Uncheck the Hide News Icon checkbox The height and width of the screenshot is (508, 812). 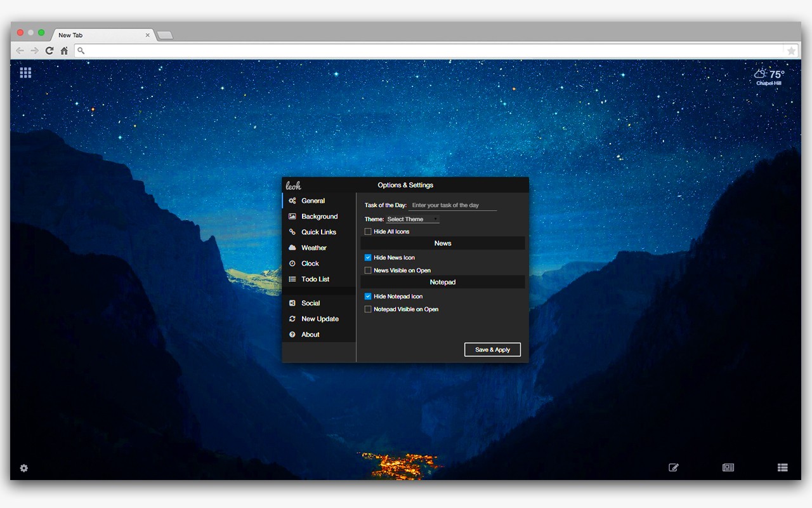point(368,258)
